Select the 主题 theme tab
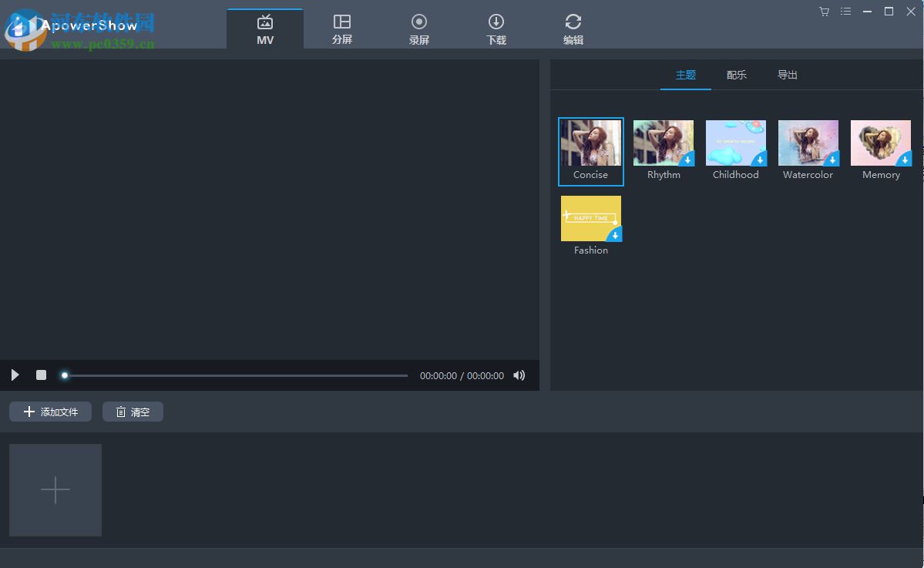The height and width of the screenshot is (568, 924). [685, 75]
